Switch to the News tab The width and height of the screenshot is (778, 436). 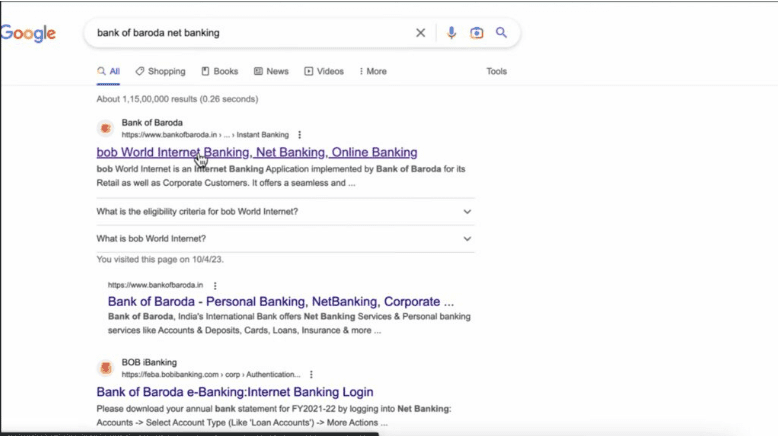coord(271,71)
